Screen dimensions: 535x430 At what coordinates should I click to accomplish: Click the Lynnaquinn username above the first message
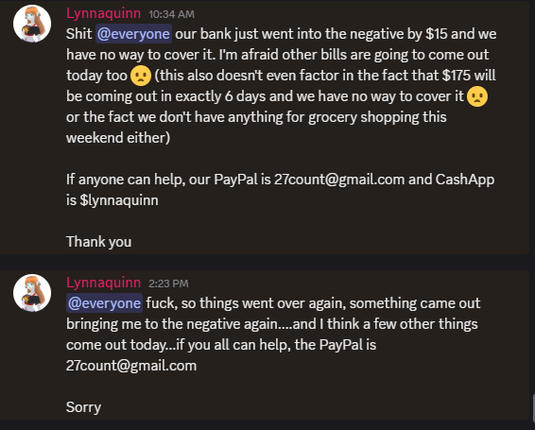[103, 14]
